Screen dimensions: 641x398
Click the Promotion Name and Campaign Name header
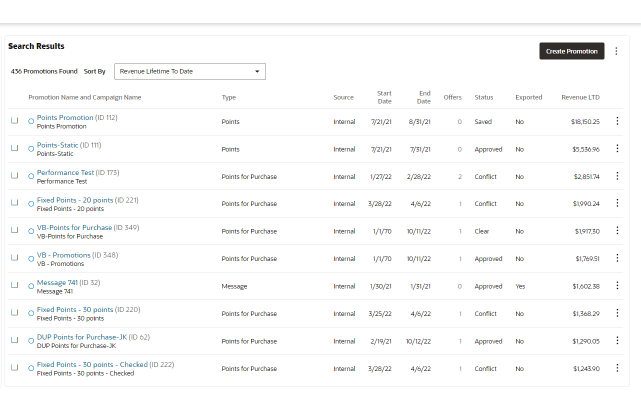85,97
